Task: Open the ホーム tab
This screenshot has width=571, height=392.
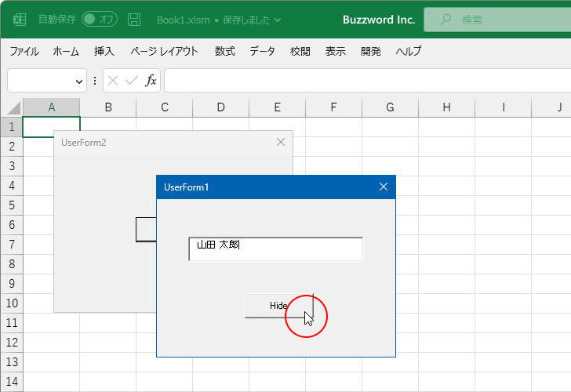Action: coord(66,51)
